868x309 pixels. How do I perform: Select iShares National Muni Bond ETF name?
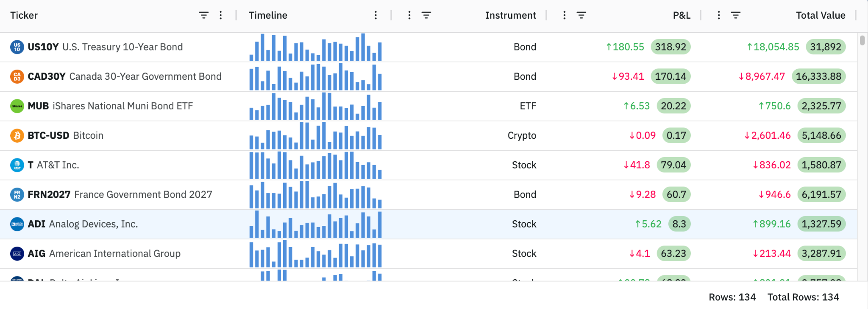123,106
